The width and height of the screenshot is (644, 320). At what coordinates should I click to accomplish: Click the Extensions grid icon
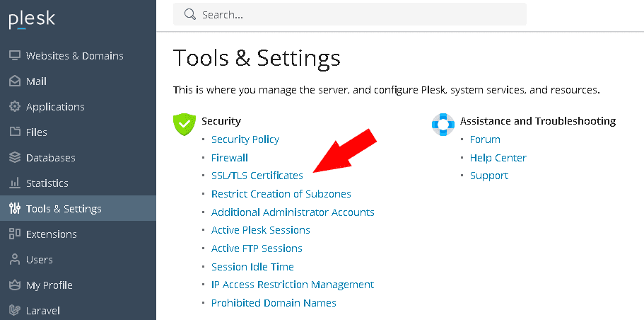tap(14, 234)
